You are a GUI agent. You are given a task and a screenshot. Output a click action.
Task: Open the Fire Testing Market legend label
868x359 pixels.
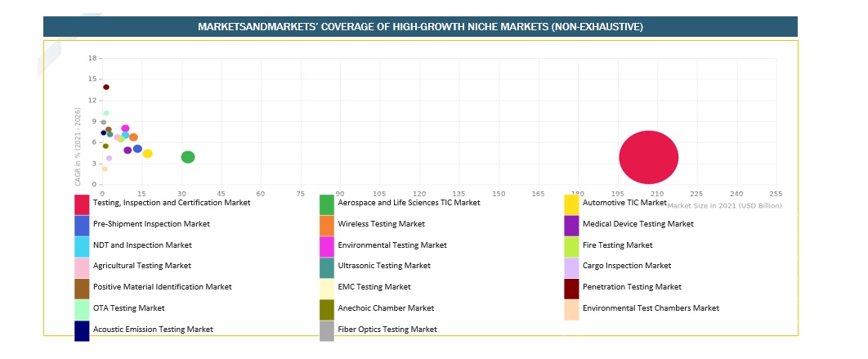[x=617, y=245]
